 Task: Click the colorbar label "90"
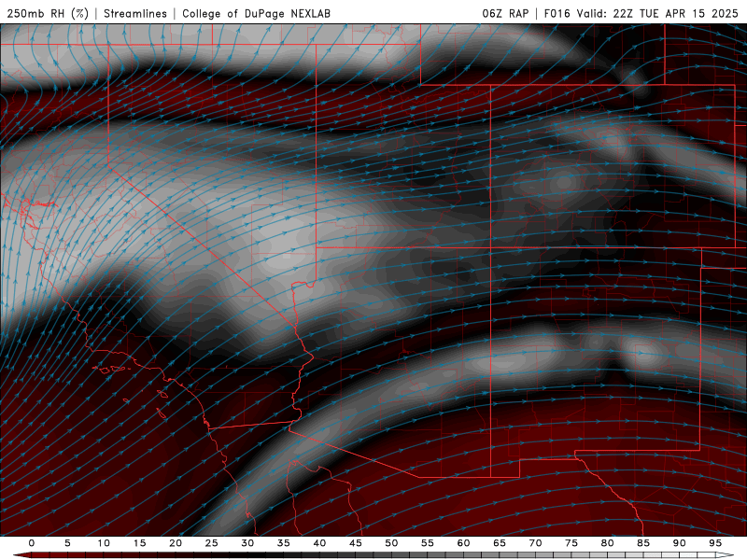[x=680, y=543]
